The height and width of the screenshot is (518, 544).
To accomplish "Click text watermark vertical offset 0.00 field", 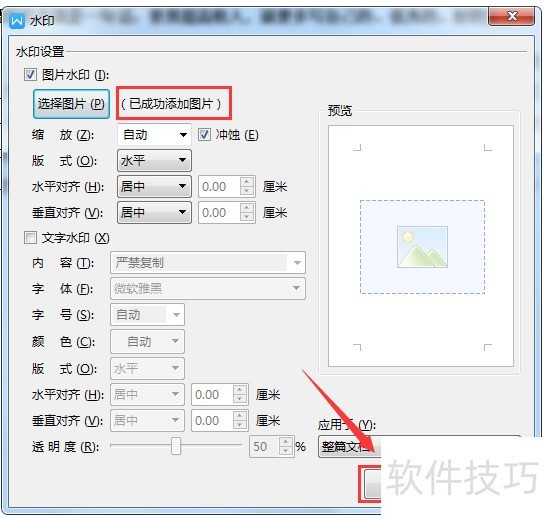I will pos(212,421).
